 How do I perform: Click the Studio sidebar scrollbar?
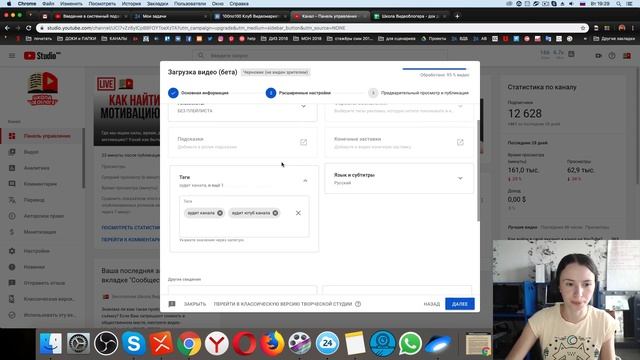(x=84, y=158)
